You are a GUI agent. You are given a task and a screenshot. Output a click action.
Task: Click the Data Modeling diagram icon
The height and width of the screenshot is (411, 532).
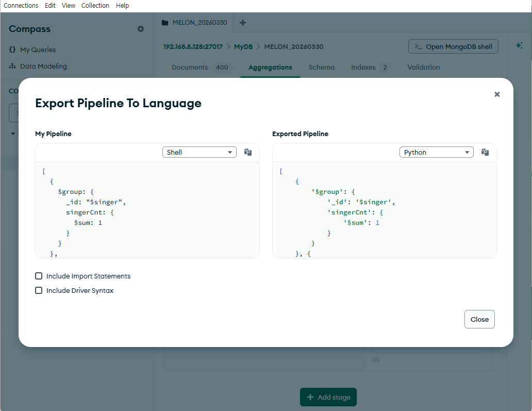click(12, 66)
